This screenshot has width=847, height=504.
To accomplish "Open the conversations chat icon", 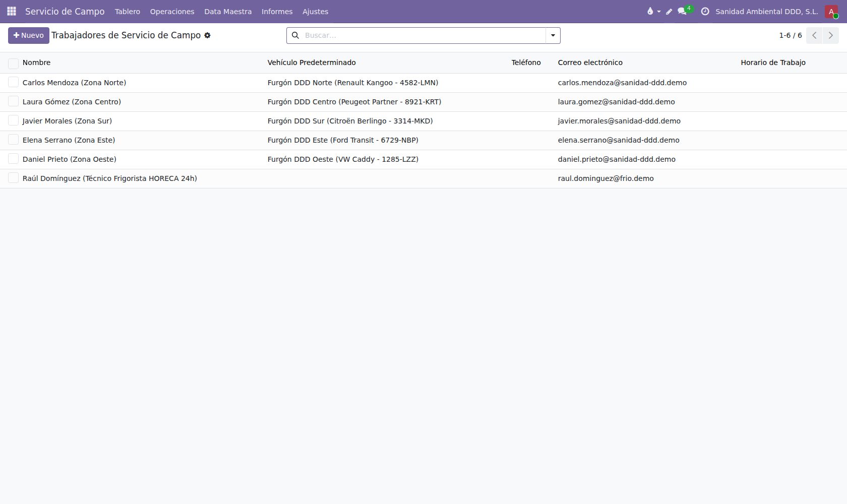I will click(x=682, y=11).
